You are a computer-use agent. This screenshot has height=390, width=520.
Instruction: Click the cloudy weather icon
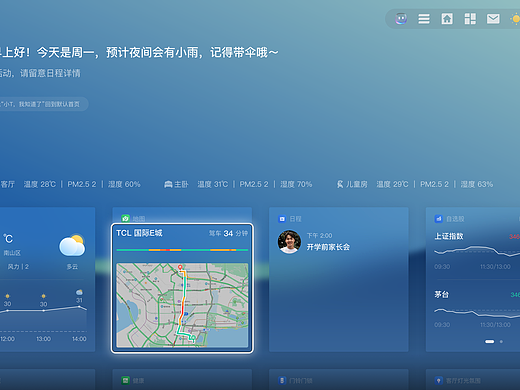[72, 245]
